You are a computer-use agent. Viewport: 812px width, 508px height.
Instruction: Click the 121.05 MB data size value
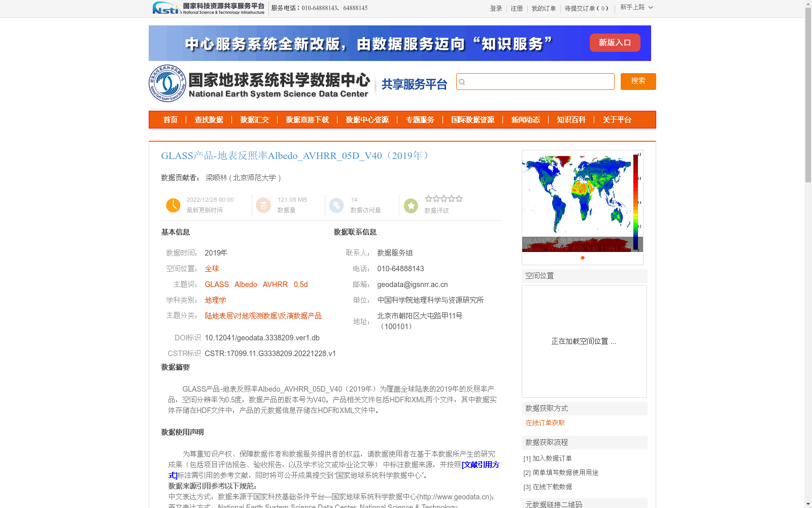(x=292, y=200)
